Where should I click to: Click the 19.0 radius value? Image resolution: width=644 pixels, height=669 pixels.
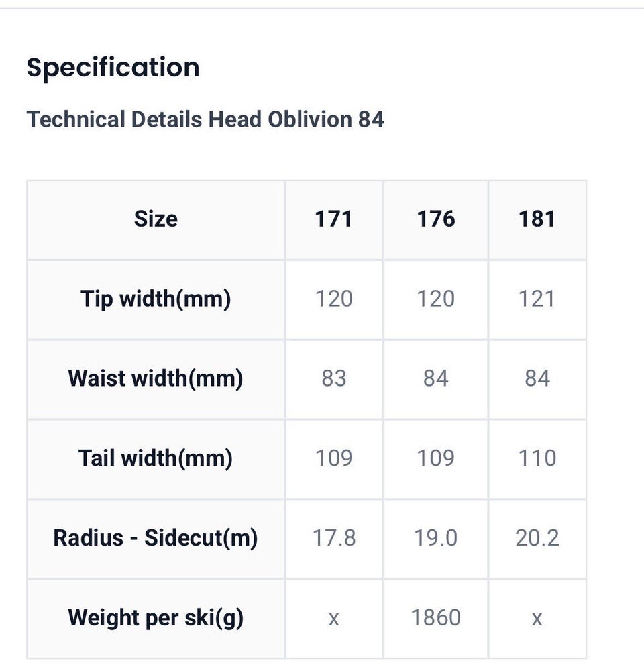point(436,538)
